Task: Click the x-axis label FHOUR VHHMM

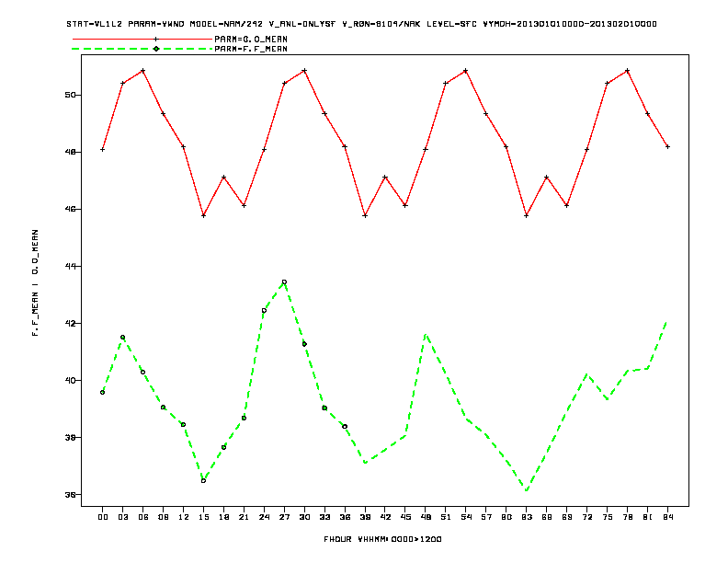Action: pyautogui.click(x=382, y=539)
